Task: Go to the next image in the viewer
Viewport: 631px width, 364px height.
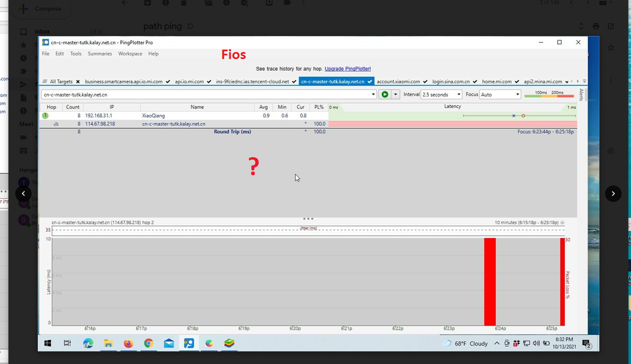Action: click(x=613, y=194)
